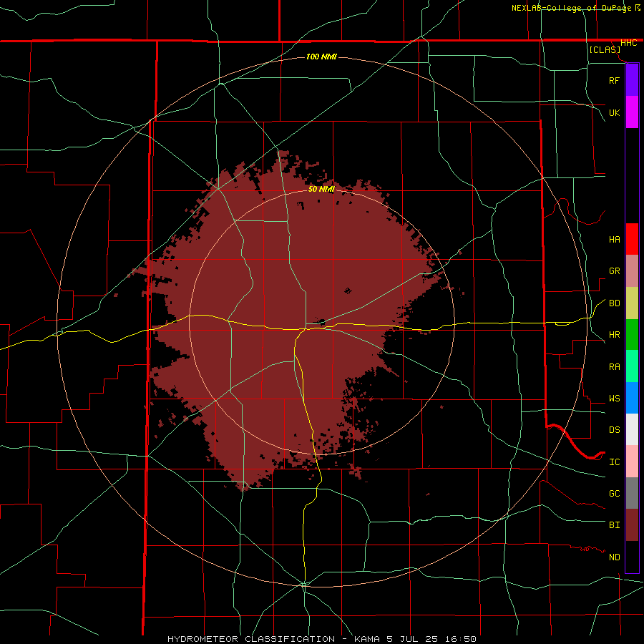644x644 pixels.
Task: Click the HA legend label
Action: point(614,240)
